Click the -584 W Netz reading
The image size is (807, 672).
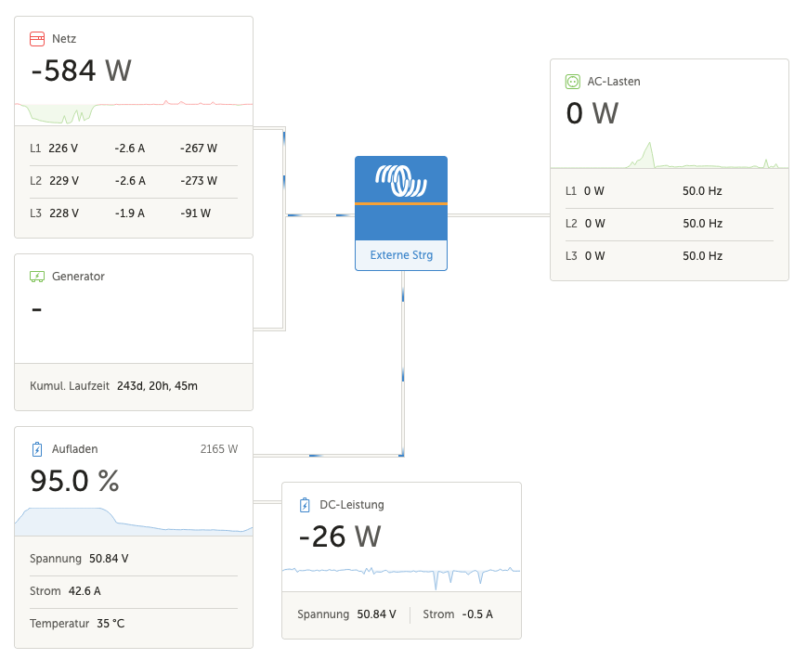[x=82, y=71]
